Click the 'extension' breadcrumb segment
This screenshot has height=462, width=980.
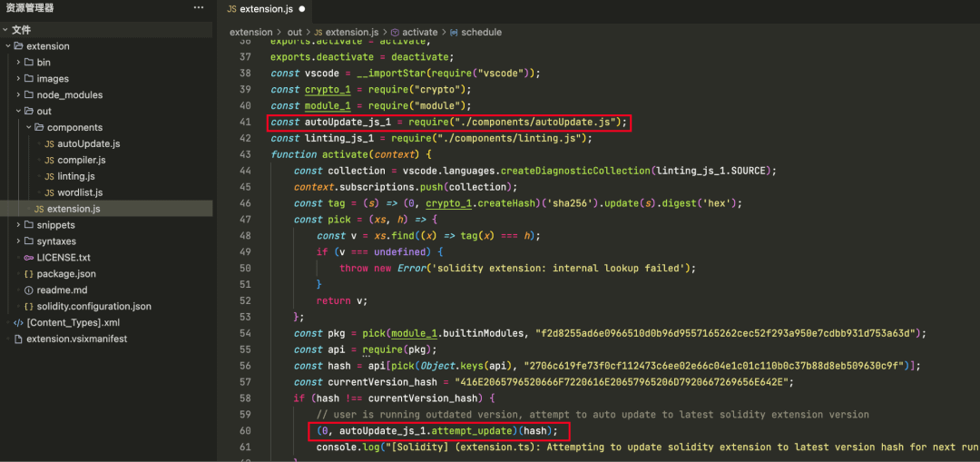pyautogui.click(x=250, y=32)
